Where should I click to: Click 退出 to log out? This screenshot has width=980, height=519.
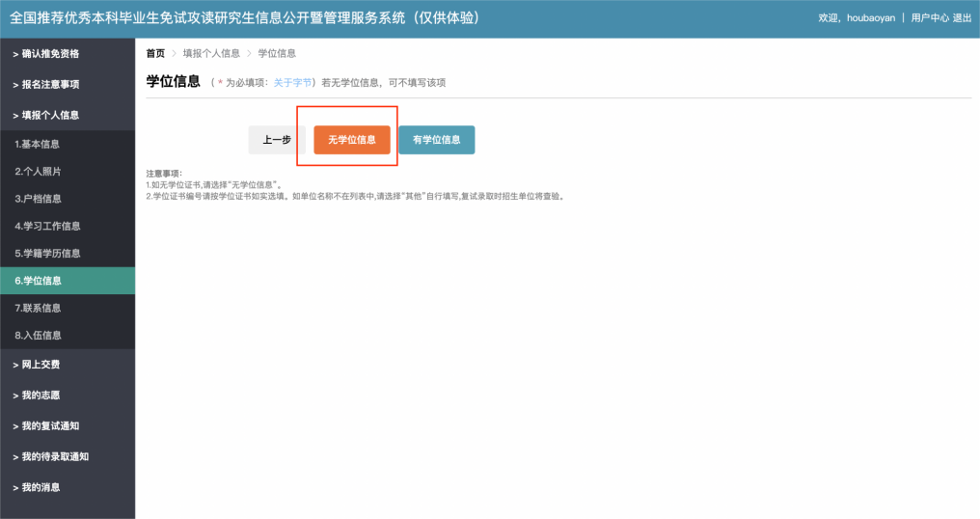click(x=962, y=18)
